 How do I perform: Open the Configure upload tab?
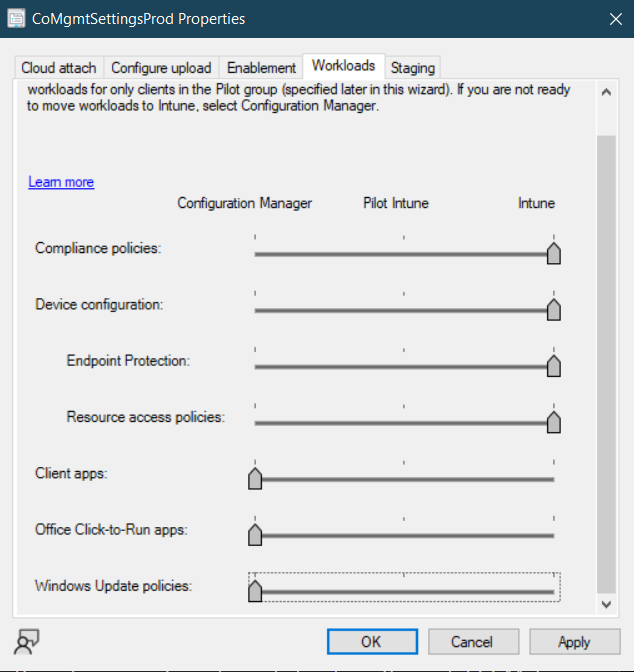tap(161, 68)
